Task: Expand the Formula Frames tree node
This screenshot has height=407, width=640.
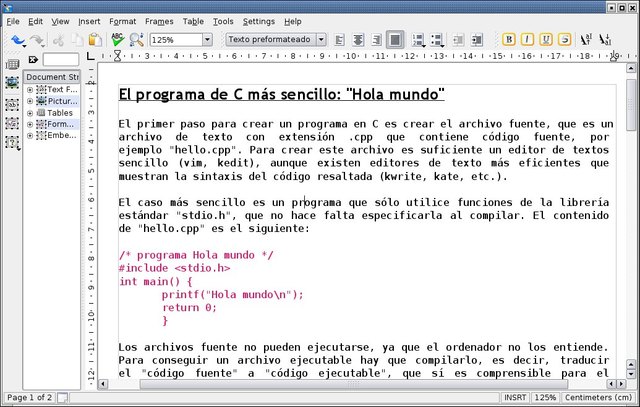Action: coord(30,124)
